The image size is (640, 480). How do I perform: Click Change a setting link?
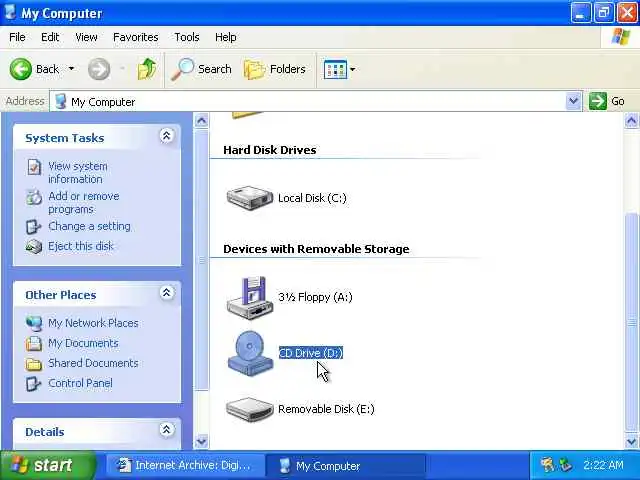pyautogui.click(x=89, y=226)
